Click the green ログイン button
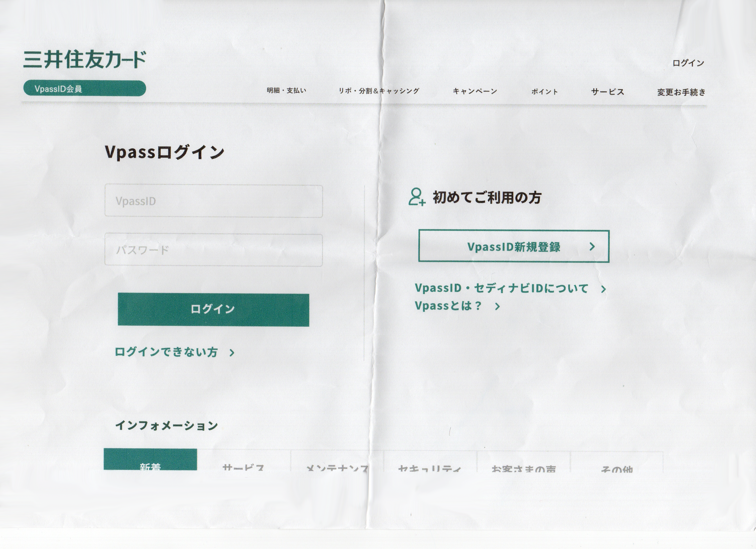The width and height of the screenshot is (756, 549). [x=213, y=310]
